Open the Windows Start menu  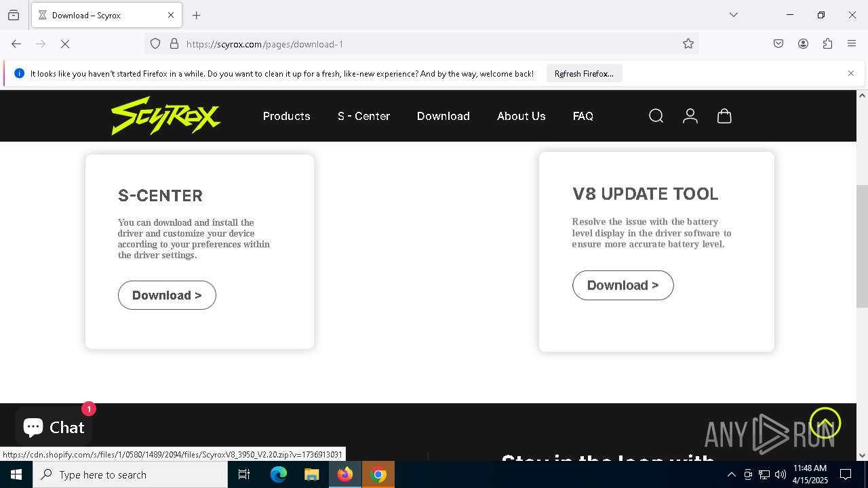click(16, 474)
